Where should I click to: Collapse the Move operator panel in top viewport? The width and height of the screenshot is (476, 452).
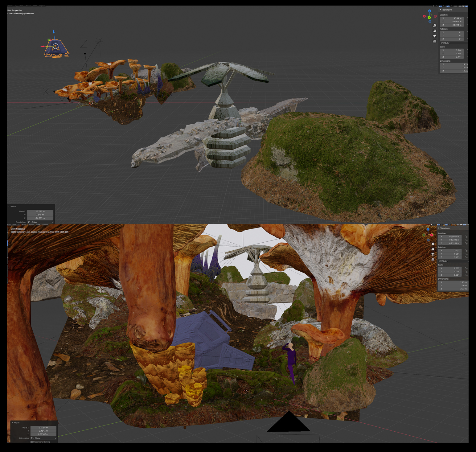(x=9, y=206)
